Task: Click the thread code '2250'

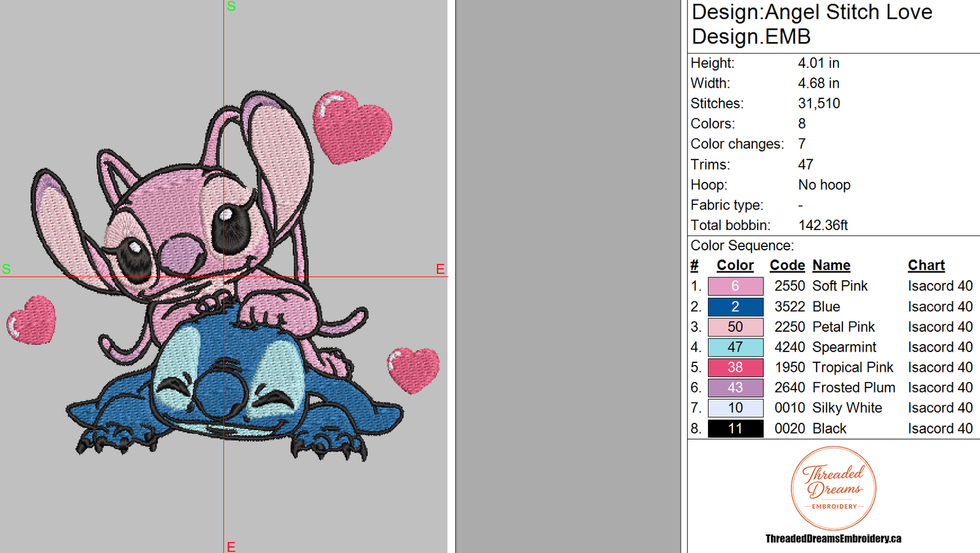Action: tap(790, 327)
